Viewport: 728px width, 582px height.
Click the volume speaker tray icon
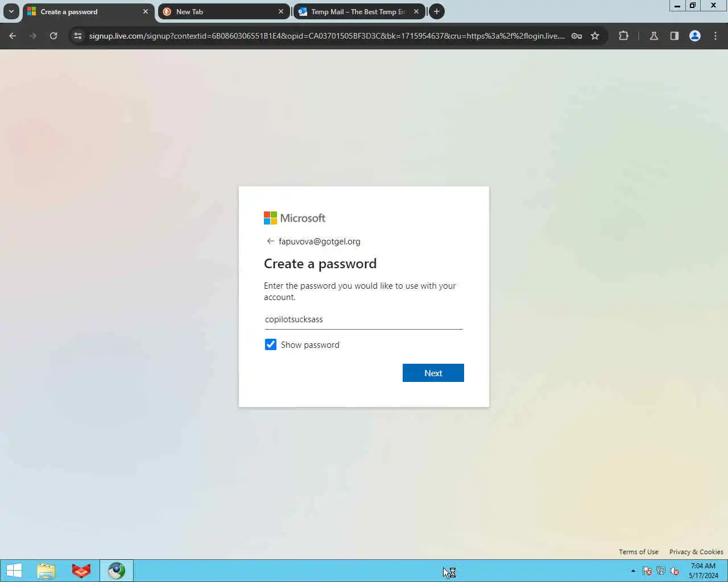(675, 571)
